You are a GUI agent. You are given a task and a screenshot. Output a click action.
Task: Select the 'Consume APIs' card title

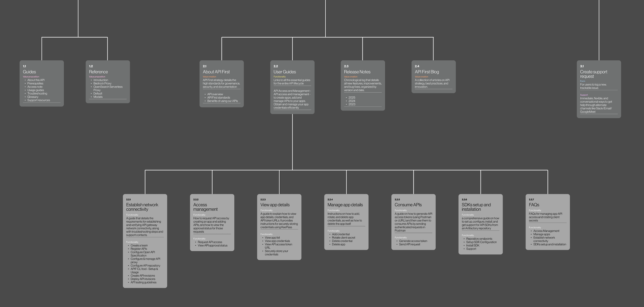(x=408, y=205)
